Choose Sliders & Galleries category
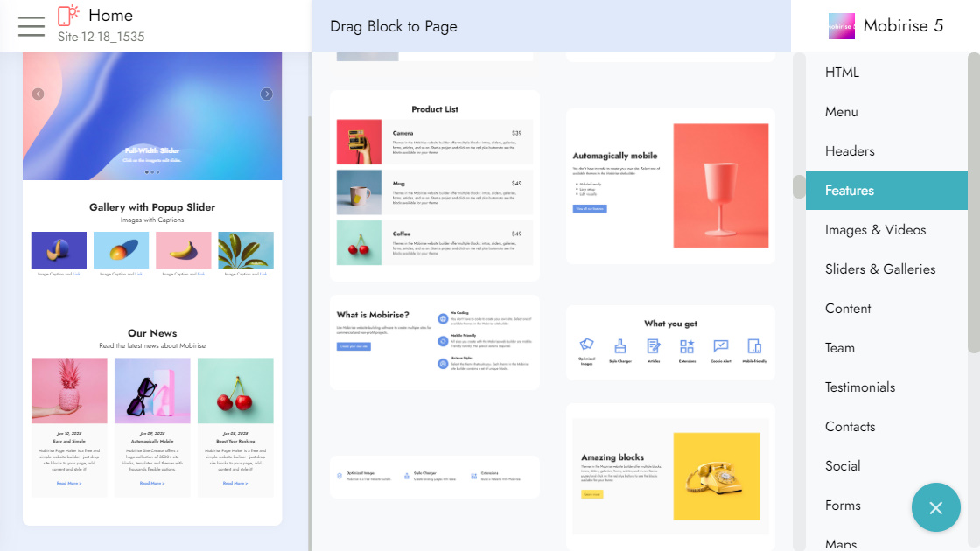980x551 pixels. tap(879, 269)
